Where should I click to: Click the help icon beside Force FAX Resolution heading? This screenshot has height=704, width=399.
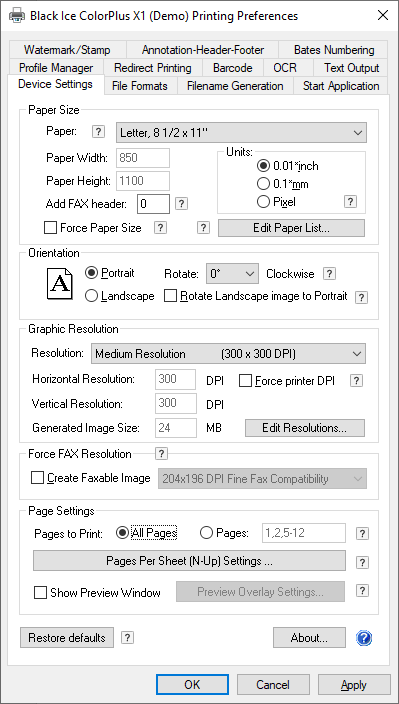pyautogui.click(x=161, y=454)
